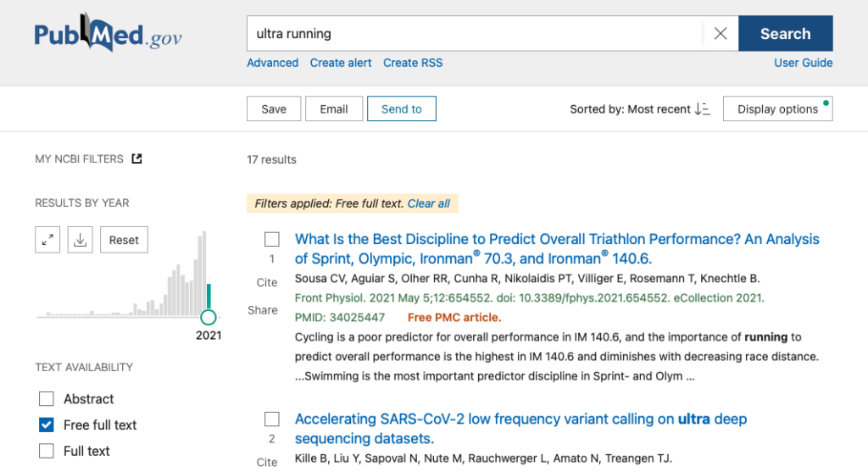Image resolution: width=868 pixels, height=472 pixels.
Task: Reset the results-by-year timeline
Action: click(x=124, y=240)
